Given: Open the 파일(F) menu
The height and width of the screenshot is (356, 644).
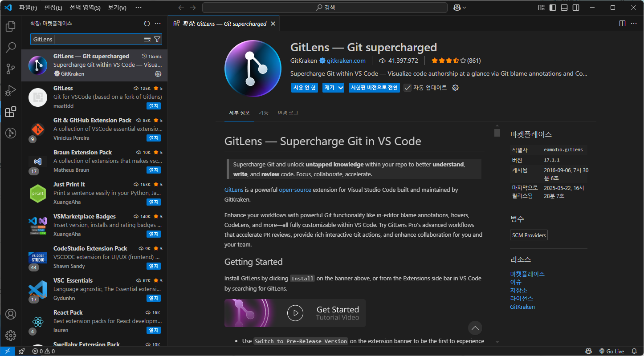Looking at the screenshot, I should (28, 8).
